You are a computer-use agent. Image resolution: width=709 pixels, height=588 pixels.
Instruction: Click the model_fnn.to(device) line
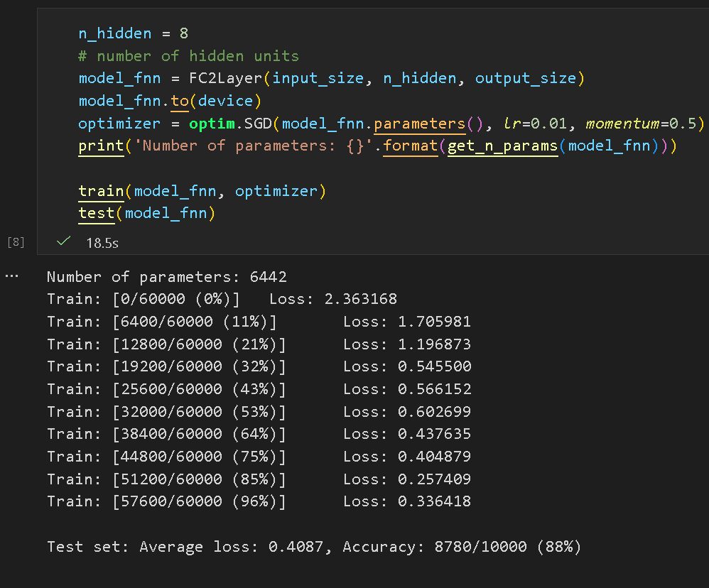click(x=170, y=101)
